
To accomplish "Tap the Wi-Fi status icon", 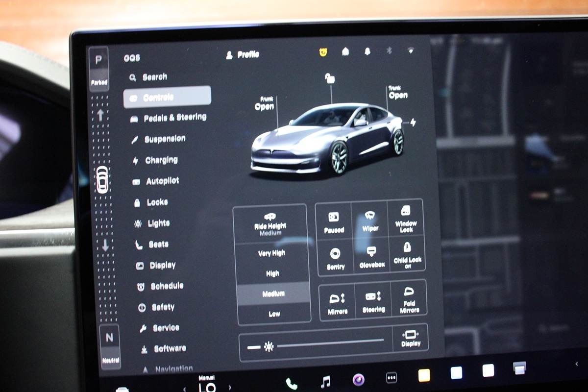I will [x=411, y=50].
